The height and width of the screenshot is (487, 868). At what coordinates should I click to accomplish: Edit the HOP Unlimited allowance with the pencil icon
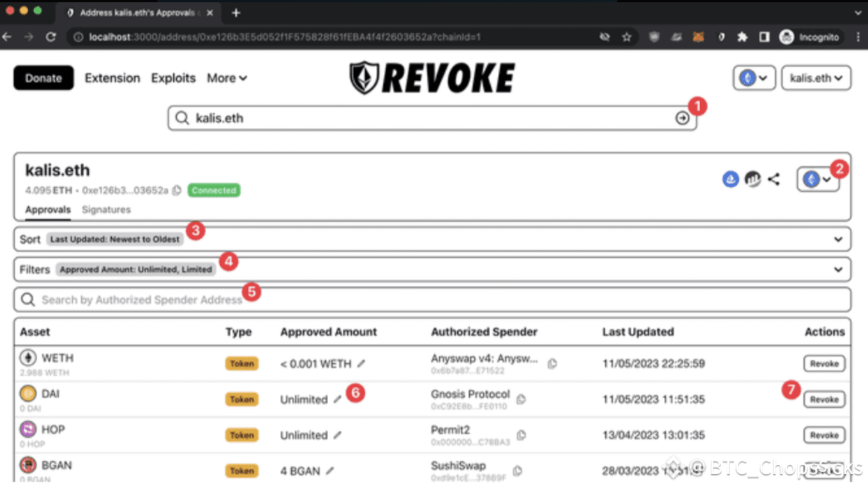pos(337,435)
